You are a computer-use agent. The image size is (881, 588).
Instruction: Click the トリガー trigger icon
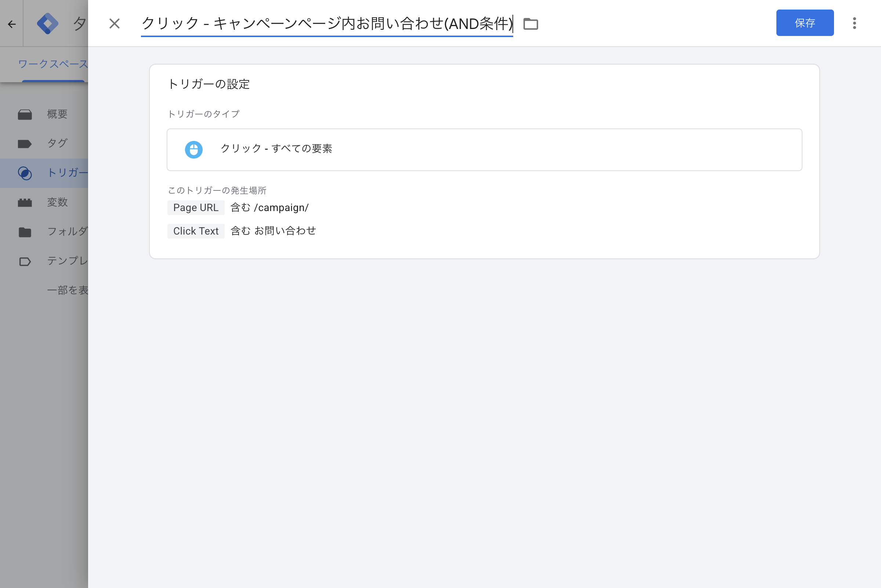tap(25, 173)
